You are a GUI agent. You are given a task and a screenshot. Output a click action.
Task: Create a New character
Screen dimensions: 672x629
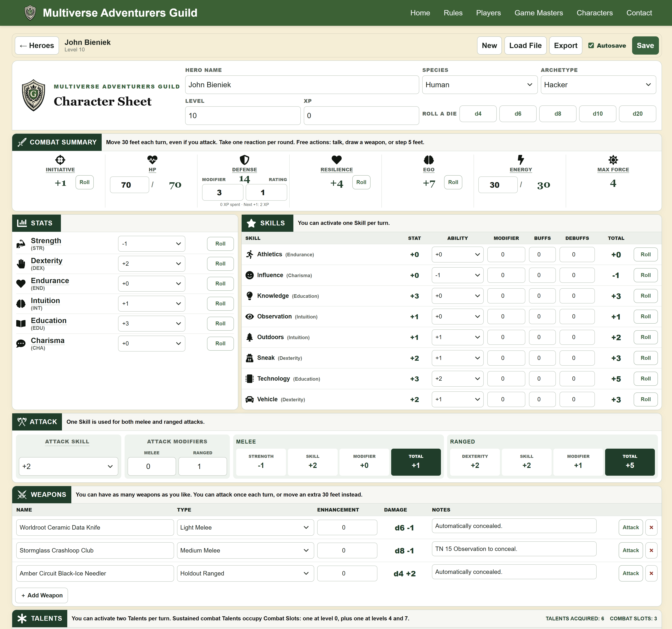pyautogui.click(x=489, y=45)
